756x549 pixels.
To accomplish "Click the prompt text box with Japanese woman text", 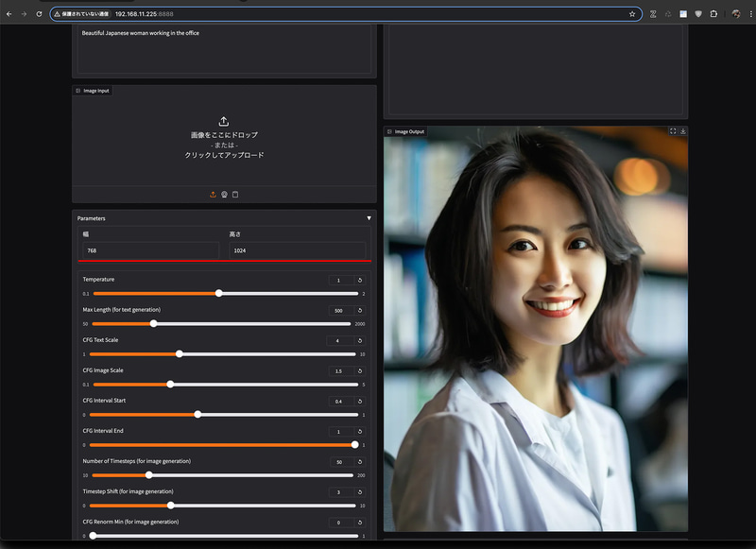I will [224, 48].
